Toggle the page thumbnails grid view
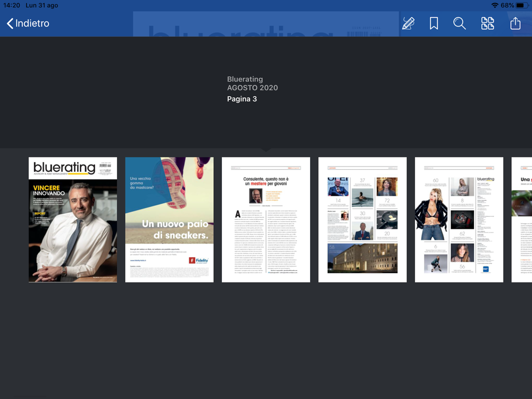532x399 pixels. pyautogui.click(x=487, y=23)
